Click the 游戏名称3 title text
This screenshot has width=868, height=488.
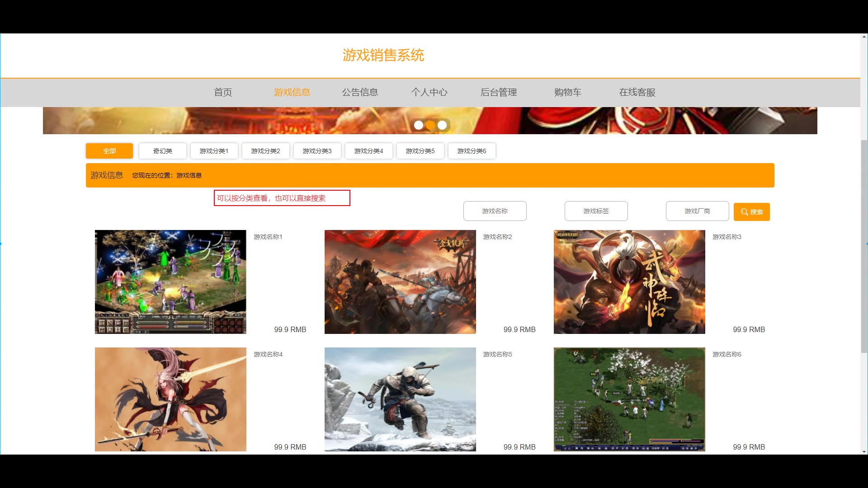[727, 237]
